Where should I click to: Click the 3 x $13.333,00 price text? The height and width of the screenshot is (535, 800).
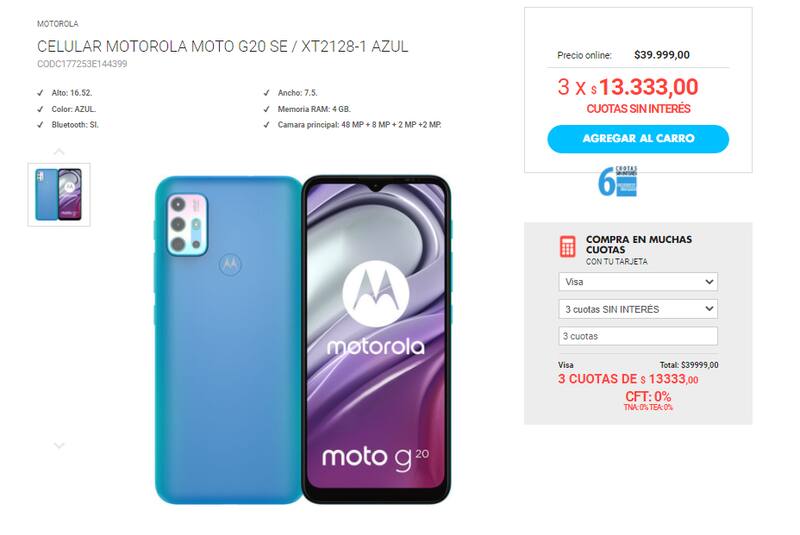628,87
